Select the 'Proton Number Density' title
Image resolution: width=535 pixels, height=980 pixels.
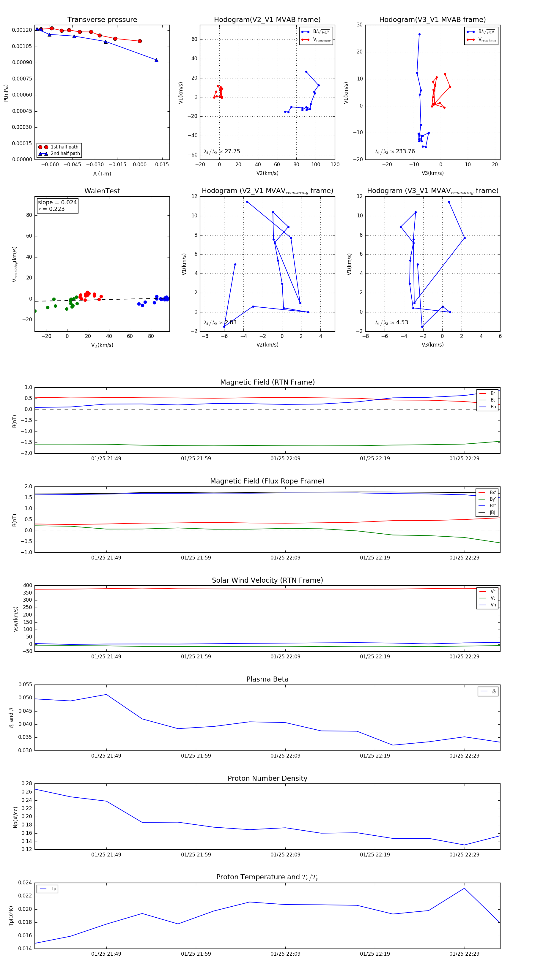tap(267, 778)
